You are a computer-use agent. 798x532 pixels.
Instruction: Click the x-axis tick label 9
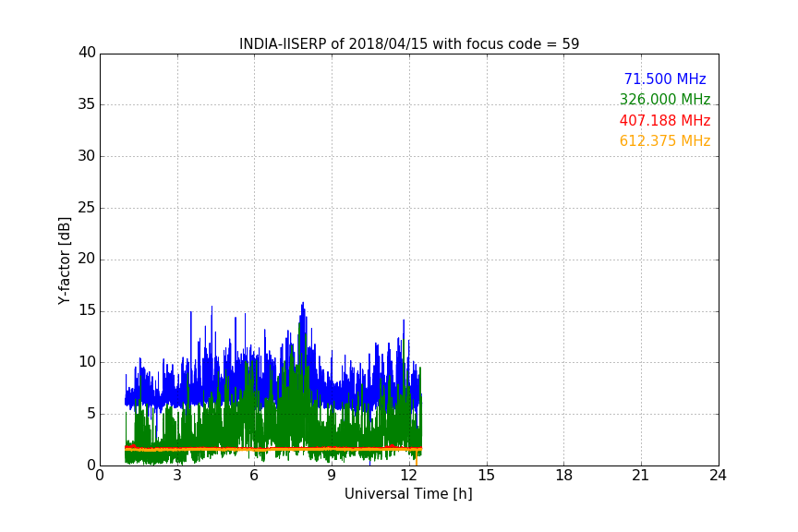(x=332, y=476)
